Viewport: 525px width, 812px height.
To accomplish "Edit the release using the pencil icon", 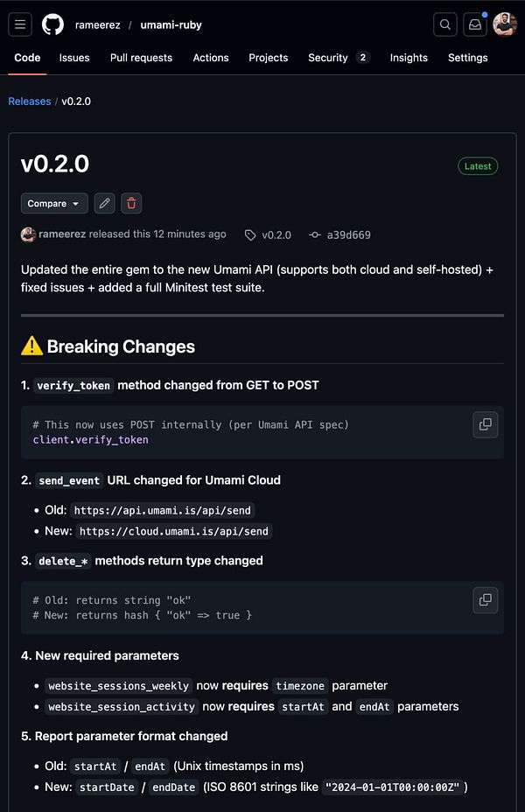I will click(x=104, y=203).
